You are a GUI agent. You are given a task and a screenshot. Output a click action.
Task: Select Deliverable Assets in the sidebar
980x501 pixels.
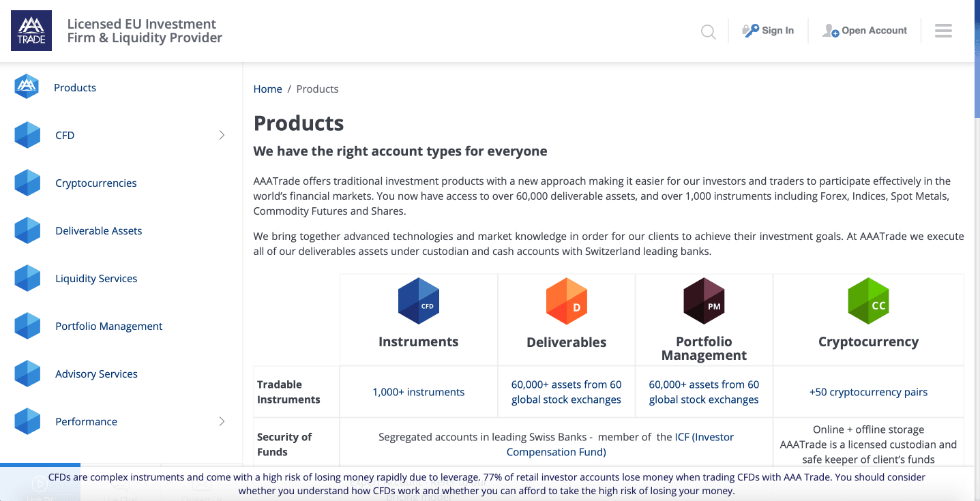pyautogui.click(x=99, y=230)
